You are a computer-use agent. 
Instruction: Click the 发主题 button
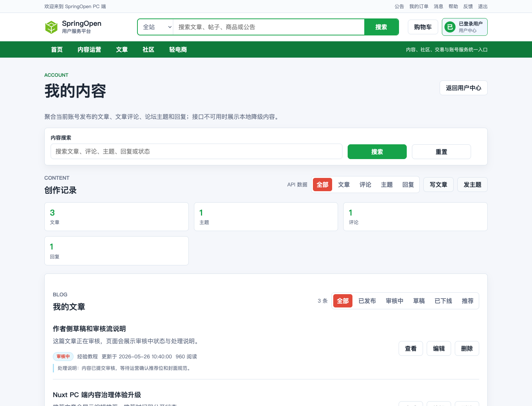pos(473,185)
